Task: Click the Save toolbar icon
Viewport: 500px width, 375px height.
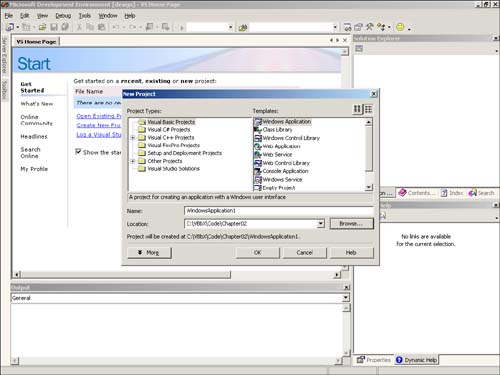Action: point(54,27)
